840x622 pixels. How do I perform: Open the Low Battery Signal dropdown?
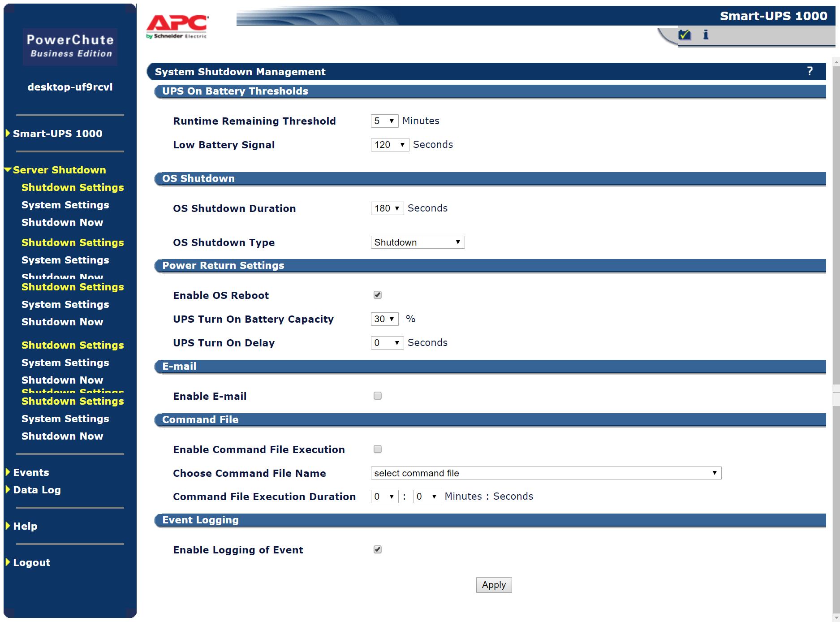[x=390, y=145]
